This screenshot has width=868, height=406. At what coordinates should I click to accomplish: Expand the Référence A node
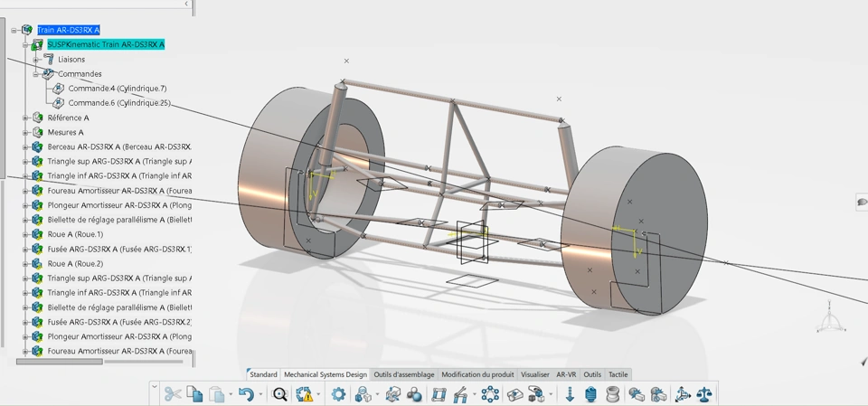tap(25, 118)
